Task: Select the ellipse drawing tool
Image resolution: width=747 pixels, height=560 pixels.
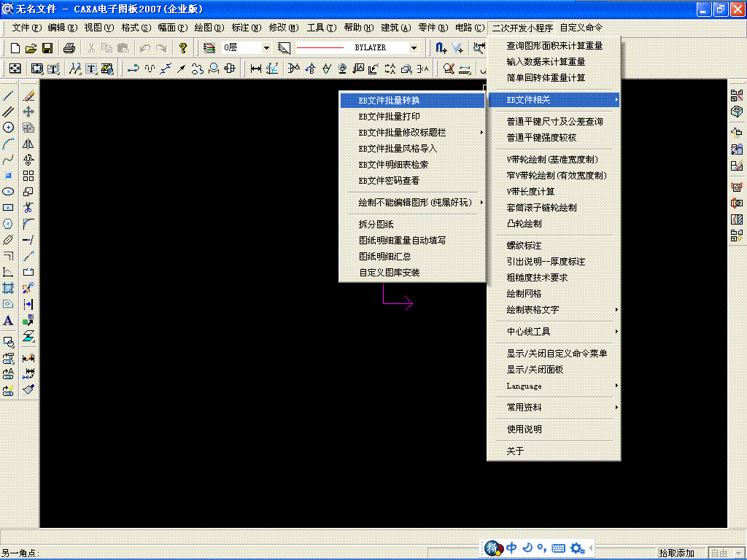Action: 8,192
